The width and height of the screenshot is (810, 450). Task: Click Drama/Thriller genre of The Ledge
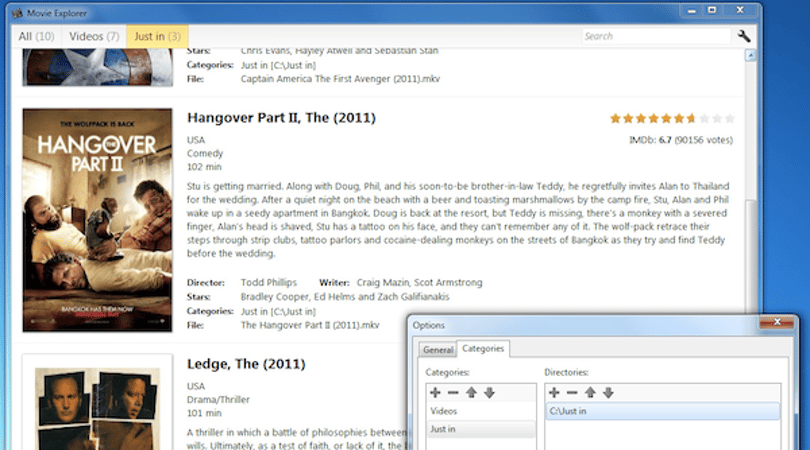[218, 400]
